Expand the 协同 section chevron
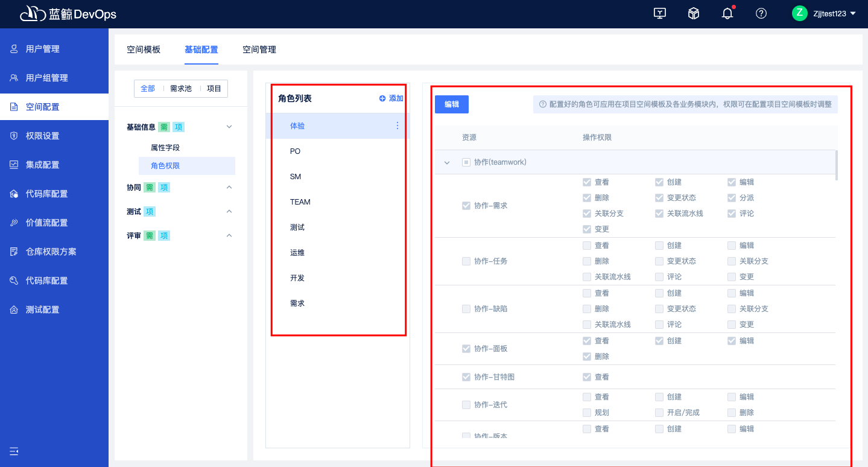The height and width of the screenshot is (467, 868). click(229, 187)
